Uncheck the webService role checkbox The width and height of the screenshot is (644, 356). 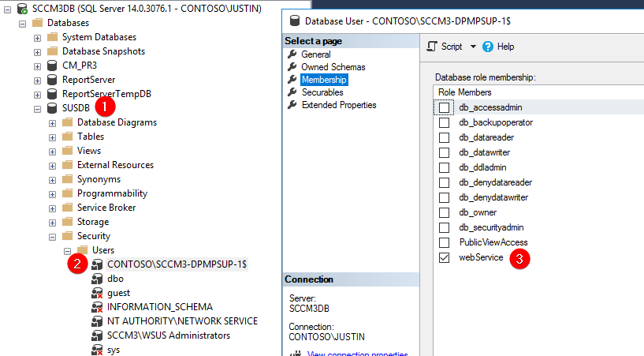[444, 258]
